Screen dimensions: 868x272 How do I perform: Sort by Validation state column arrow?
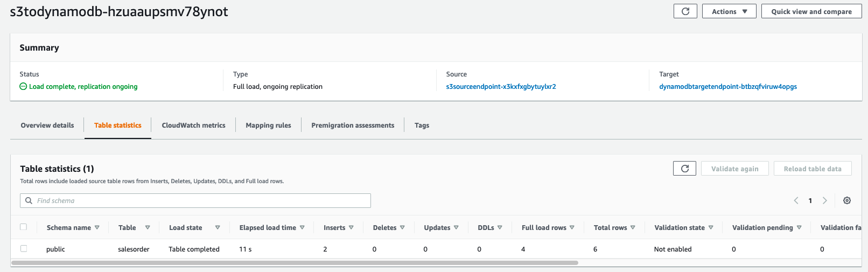(x=711, y=227)
